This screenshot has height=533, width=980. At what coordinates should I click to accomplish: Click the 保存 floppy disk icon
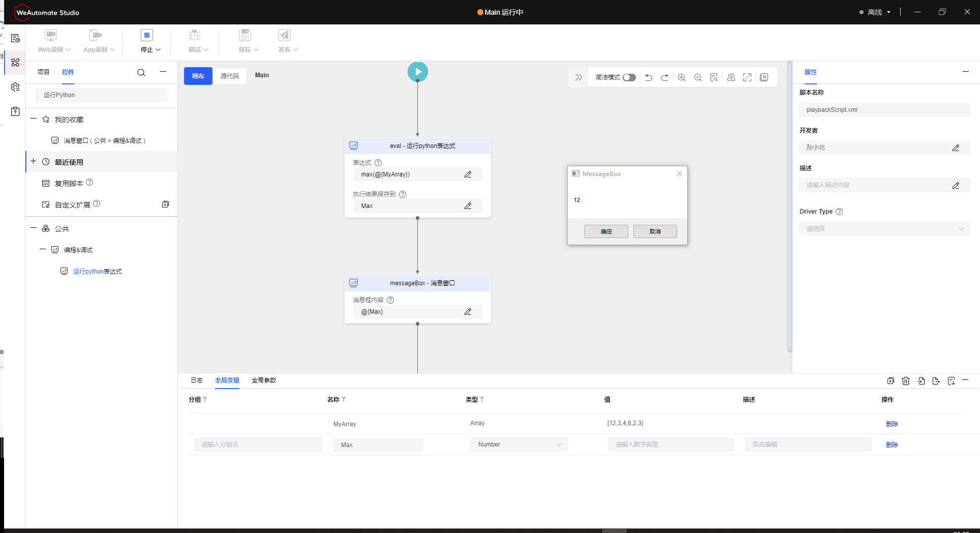[x=245, y=35]
